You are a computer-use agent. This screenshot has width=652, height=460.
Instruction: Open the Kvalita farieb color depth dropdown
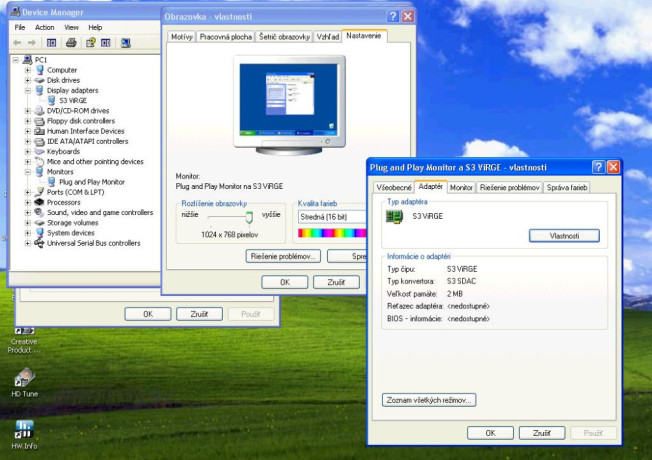[x=332, y=217]
